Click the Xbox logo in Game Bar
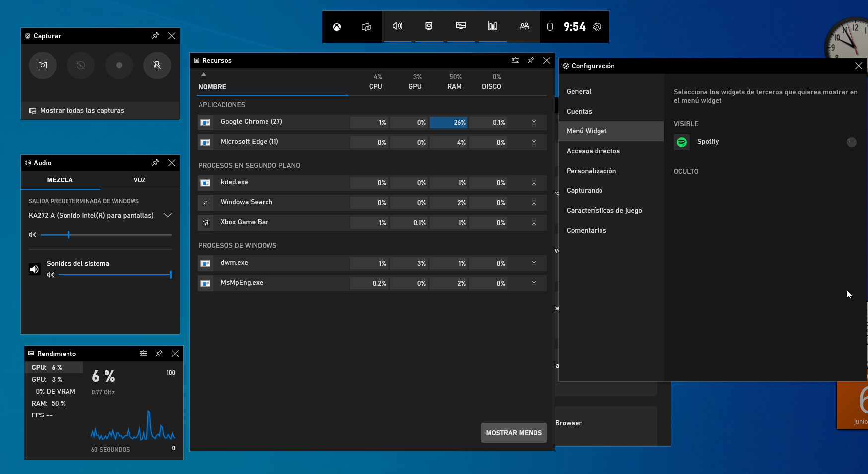868x474 pixels. (337, 27)
